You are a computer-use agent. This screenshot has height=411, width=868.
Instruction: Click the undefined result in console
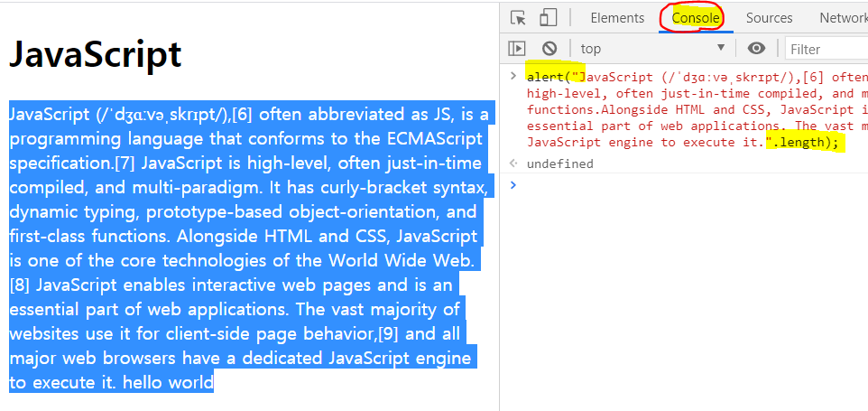coord(559,163)
